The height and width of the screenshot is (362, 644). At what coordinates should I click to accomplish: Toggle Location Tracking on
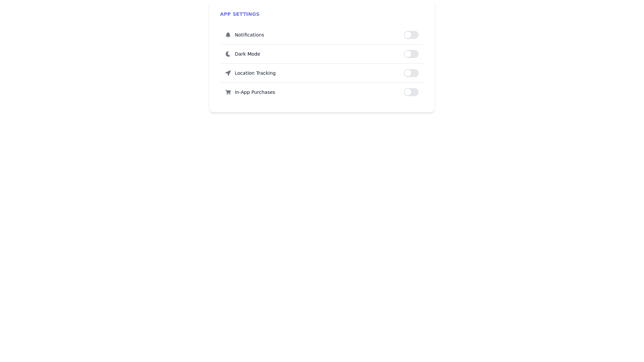411,73
